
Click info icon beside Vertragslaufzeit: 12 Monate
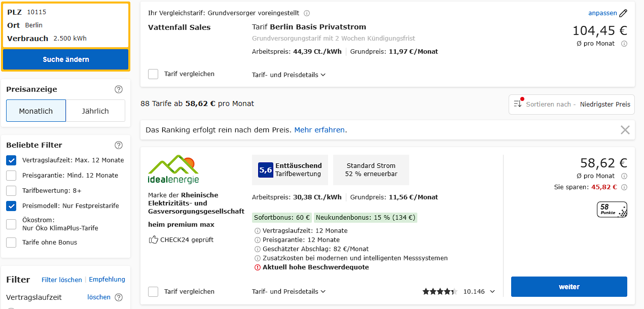[258, 231]
